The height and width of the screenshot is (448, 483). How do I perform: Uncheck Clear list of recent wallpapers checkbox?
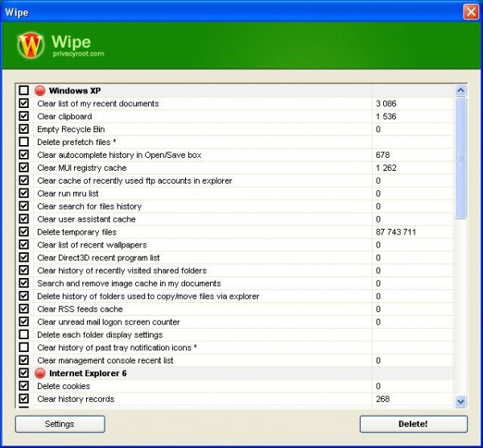pyautogui.click(x=23, y=245)
